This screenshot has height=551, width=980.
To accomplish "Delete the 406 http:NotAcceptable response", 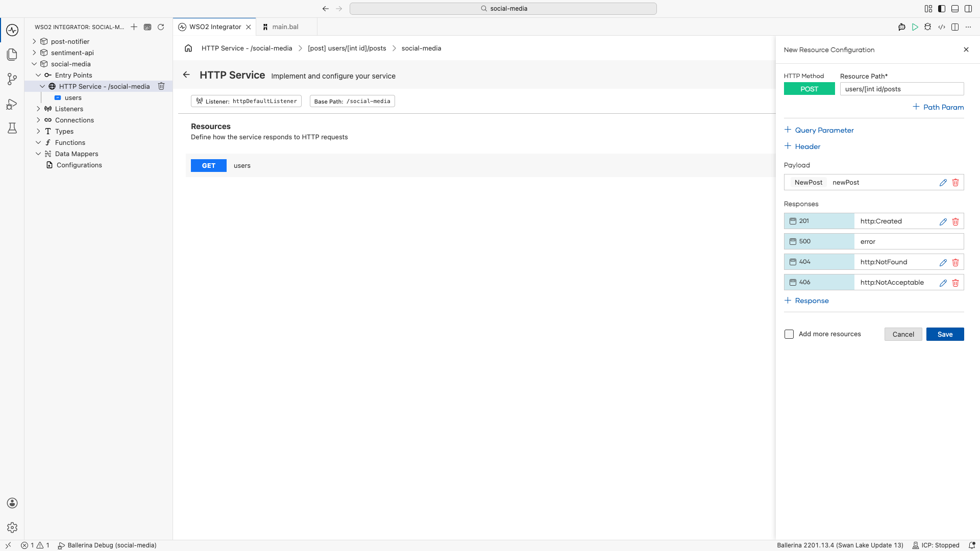I will click(955, 283).
